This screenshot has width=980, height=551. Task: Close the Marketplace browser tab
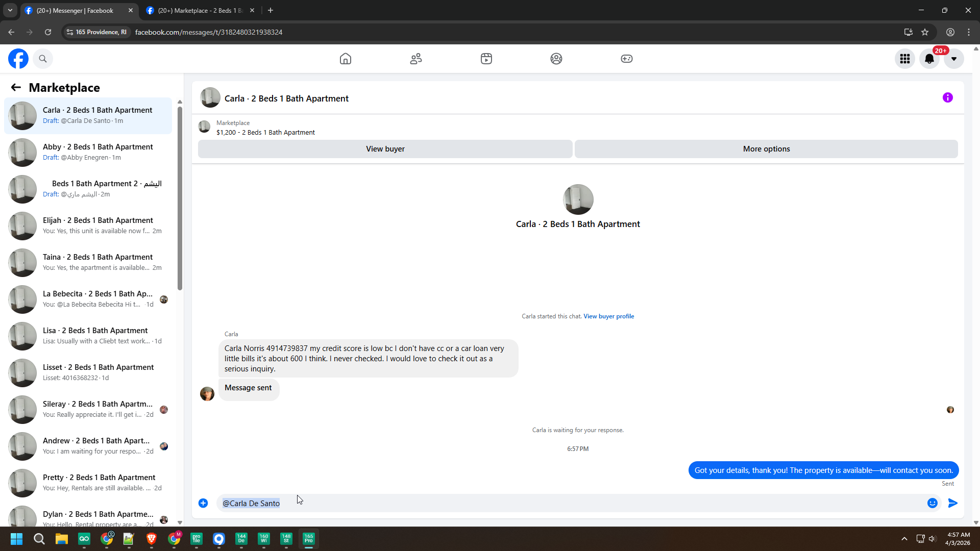[252, 10]
